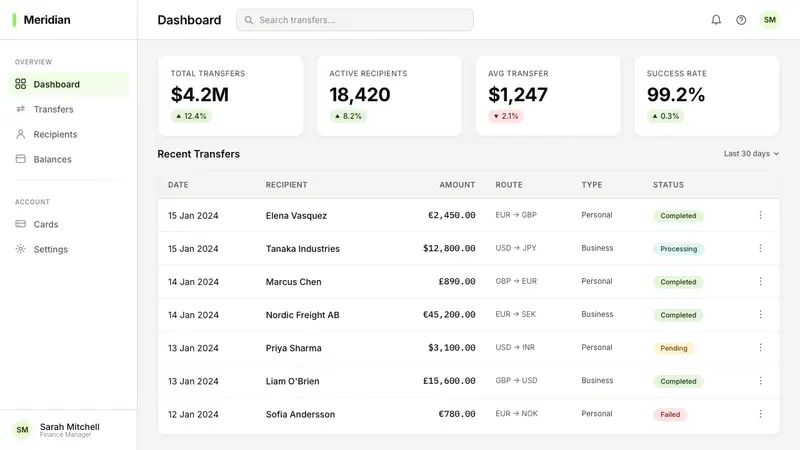This screenshot has height=450, width=800.
Task: Open row actions menu for Sofia Andersson
Action: 760,414
